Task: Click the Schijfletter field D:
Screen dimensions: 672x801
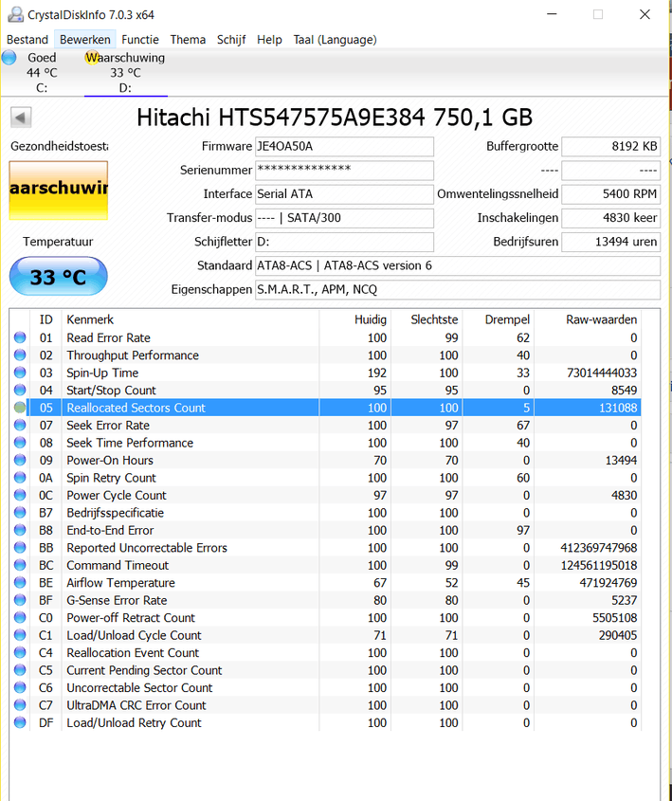Action: 344,242
